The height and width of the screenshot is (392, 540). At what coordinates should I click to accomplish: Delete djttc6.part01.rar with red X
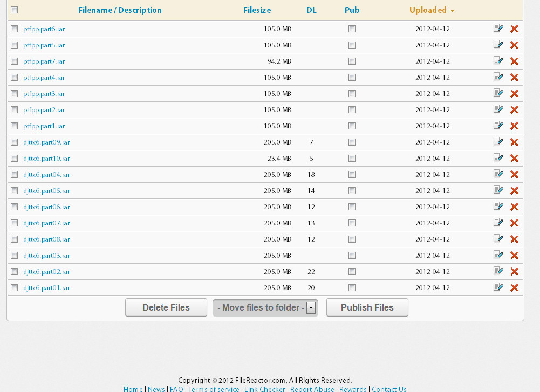coord(514,288)
